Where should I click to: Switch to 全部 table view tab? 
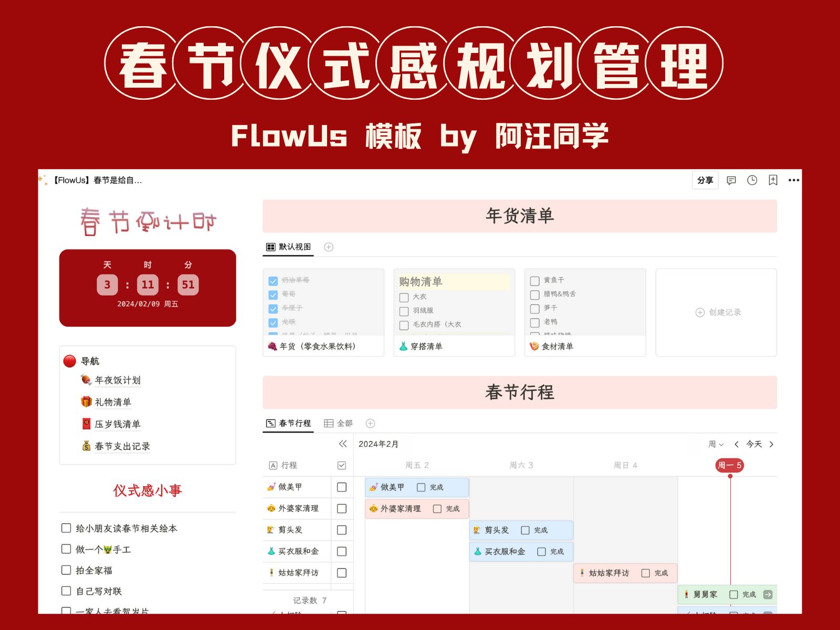coord(338,423)
